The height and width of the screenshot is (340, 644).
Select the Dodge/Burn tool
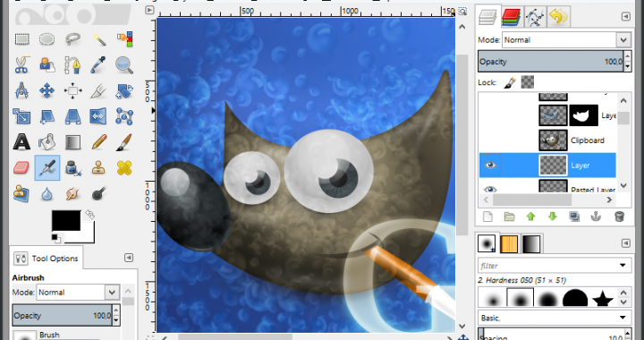tap(98, 193)
